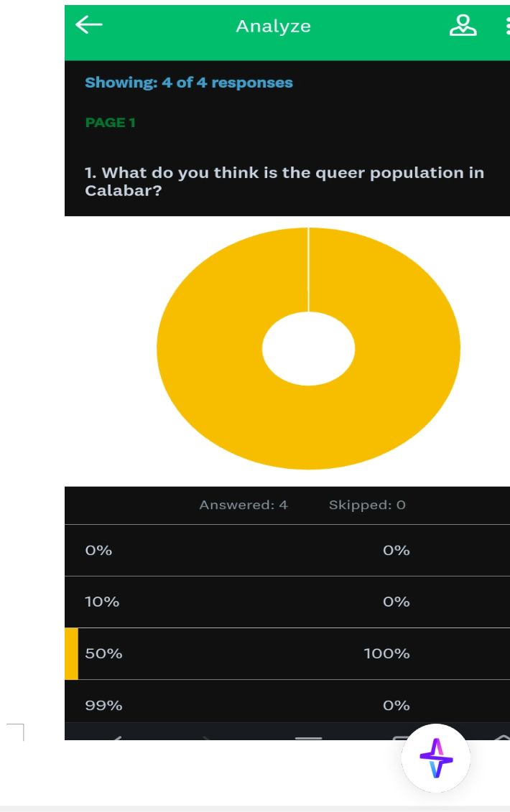This screenshot has width=510, height=812.
Task: Click the Showing 4 of 4 responses link
Action: 189,83
